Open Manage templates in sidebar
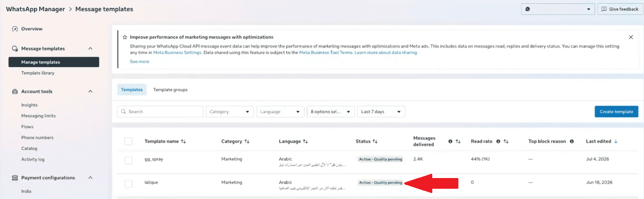 tap(54, 62)
